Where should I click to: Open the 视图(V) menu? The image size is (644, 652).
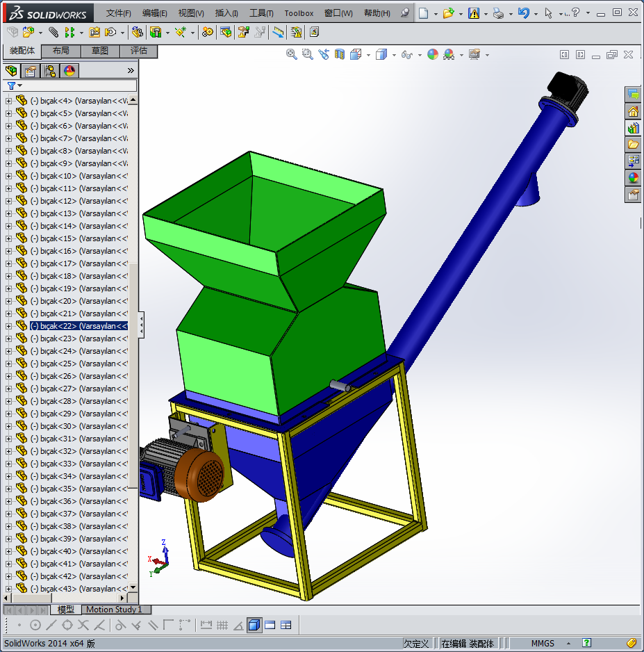[191, 13]
